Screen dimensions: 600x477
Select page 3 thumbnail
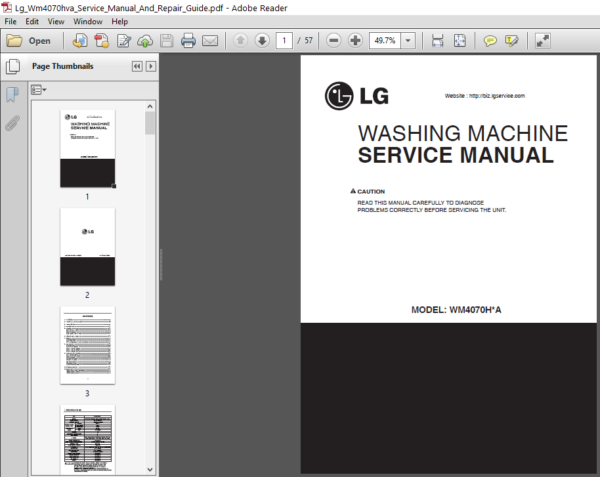[x=88, y=345]
